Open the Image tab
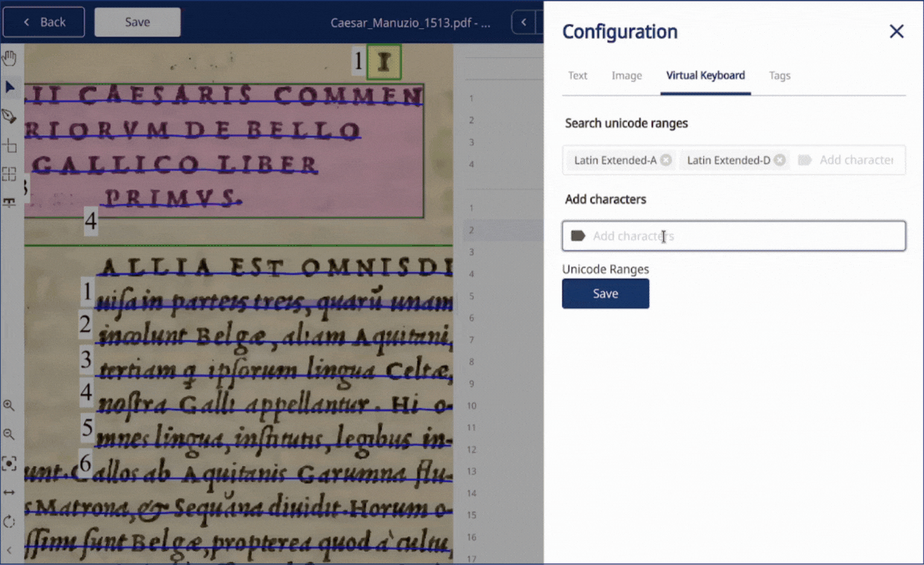 (x=626, y=75)
